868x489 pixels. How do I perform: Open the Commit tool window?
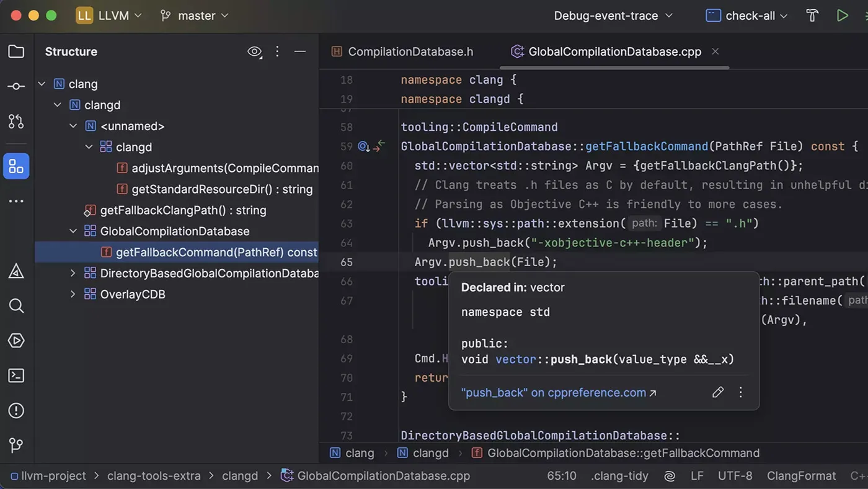[x=17, y=86]
